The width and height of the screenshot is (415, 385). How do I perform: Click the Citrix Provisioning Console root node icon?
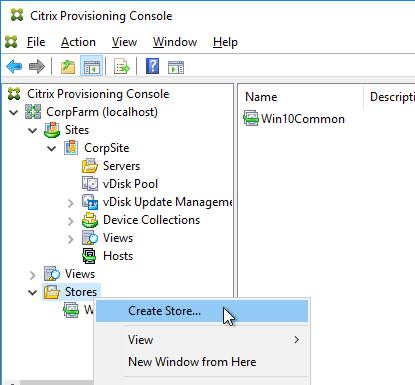[x=14, y=94]
